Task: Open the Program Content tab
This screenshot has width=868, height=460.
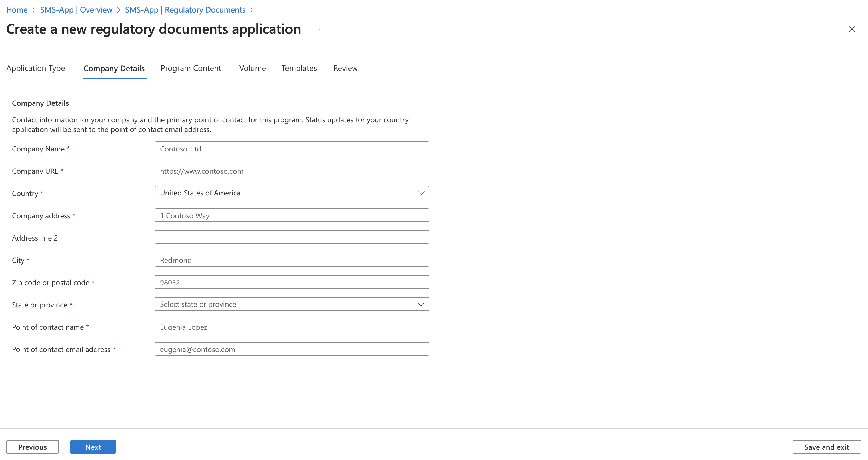Action: (x=191, y=68)
